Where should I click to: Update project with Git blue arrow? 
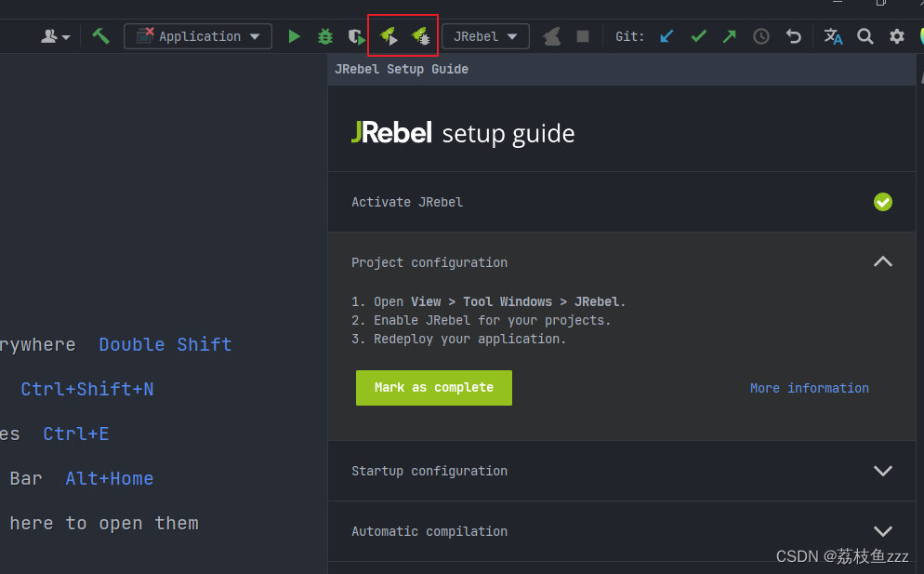click(667, 36)
